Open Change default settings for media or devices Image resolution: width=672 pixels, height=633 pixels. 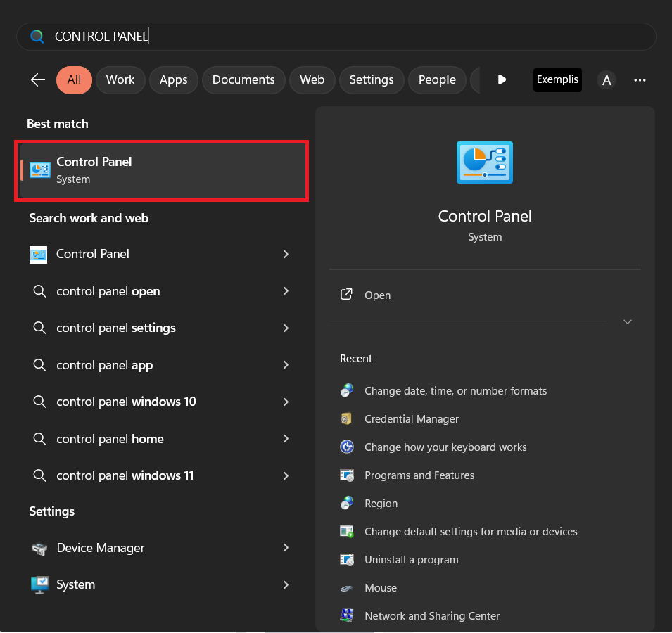click(471, 532)
